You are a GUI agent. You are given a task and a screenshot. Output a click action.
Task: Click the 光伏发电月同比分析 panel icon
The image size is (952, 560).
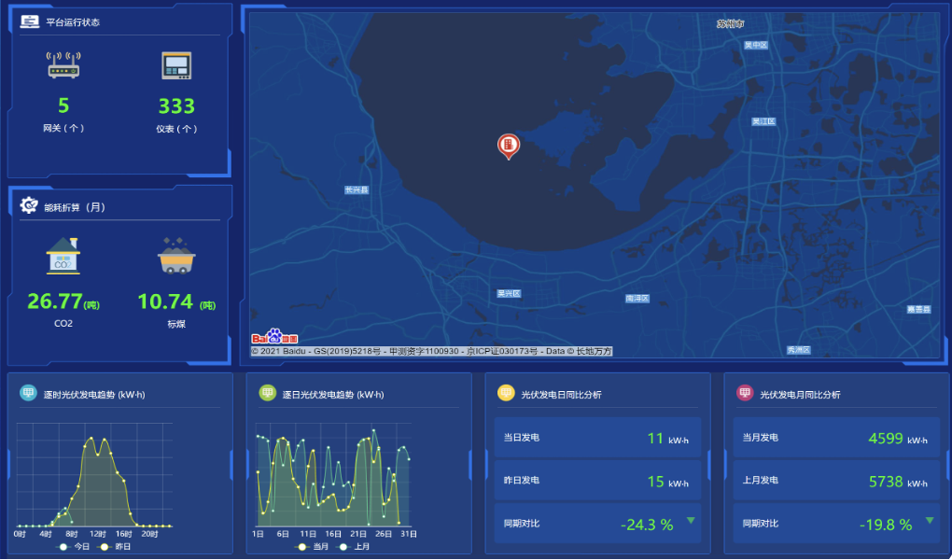[745, 394]
